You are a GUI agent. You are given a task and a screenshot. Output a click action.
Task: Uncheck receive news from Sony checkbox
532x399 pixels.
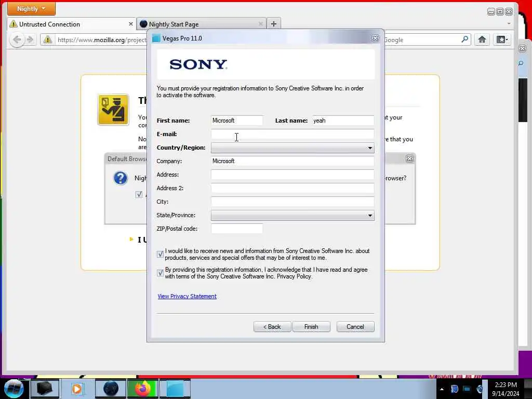(160, 254)
